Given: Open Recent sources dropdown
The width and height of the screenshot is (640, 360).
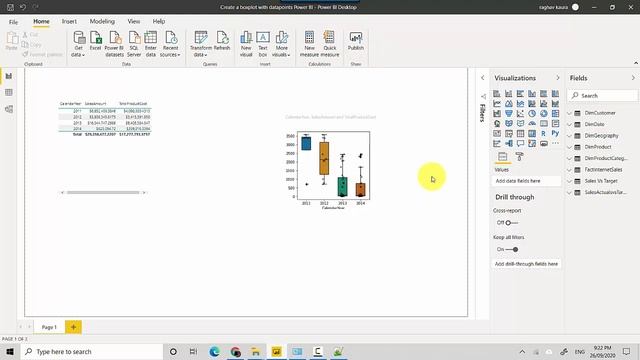Looking at the screenshot, I should point(170,44).
